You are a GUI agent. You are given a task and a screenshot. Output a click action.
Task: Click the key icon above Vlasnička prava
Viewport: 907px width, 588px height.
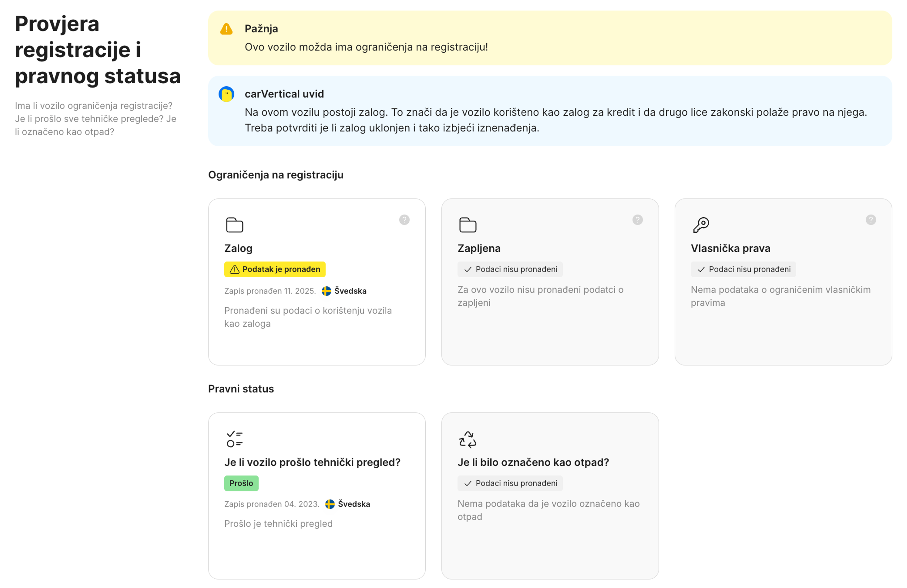coord(701,225)
